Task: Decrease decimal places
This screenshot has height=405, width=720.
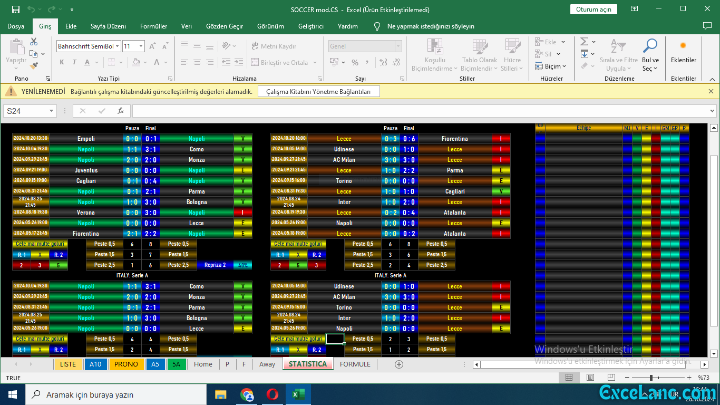Action: [x=397, y=62]
